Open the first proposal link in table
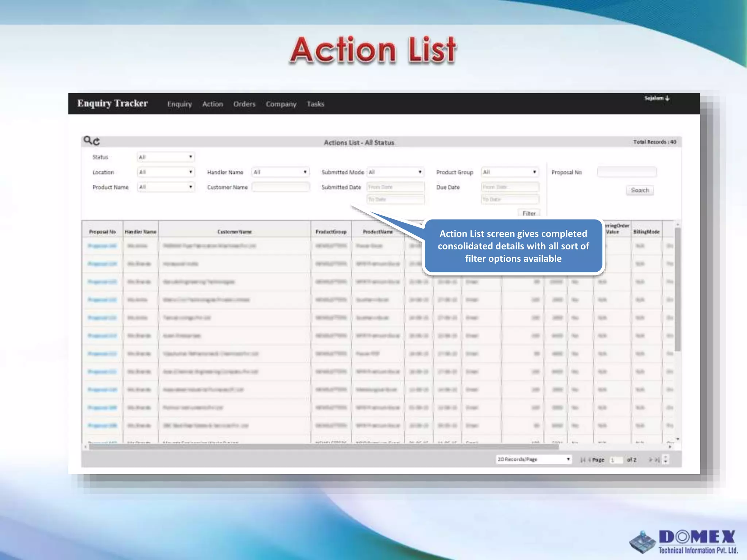 click(102, 246)
